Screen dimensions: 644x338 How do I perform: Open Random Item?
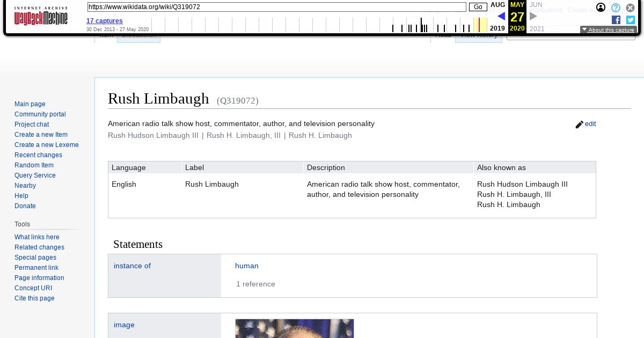[34, 165]
